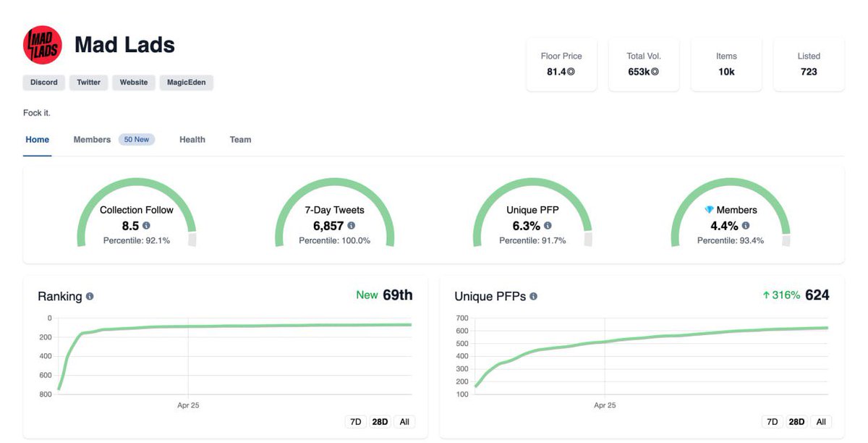Click the Total Vol. 653k card
This screenshot has width=868, height=443.
pyautogui.click(x=644, y=64)
